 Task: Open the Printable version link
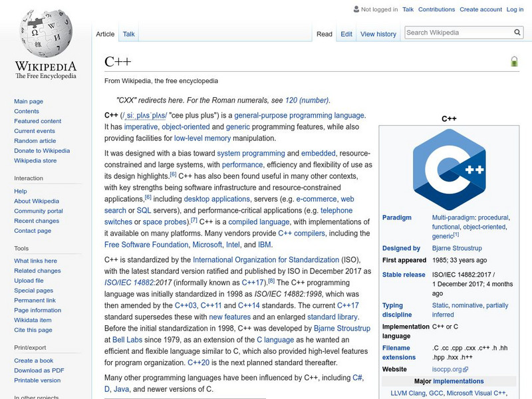(x=37, y=380)
